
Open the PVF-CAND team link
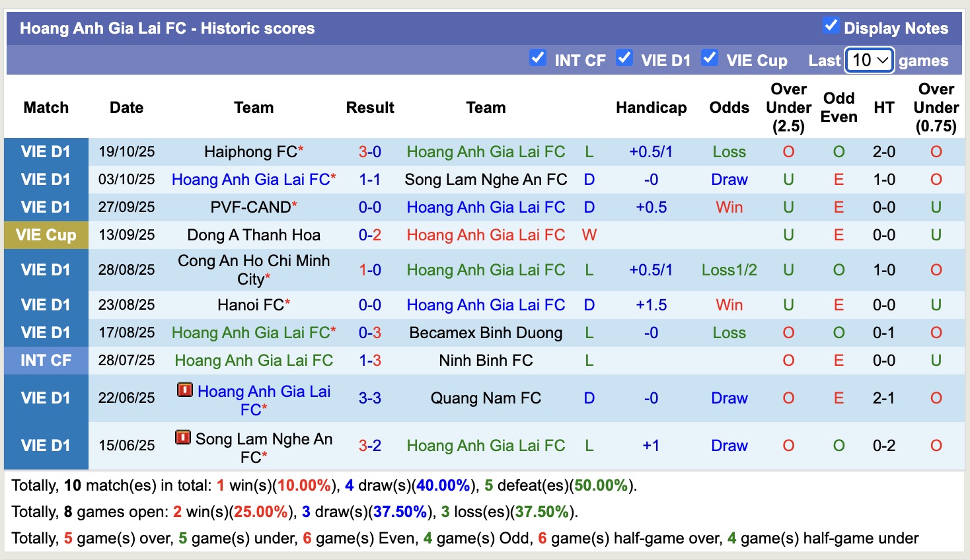click(250, 207)
